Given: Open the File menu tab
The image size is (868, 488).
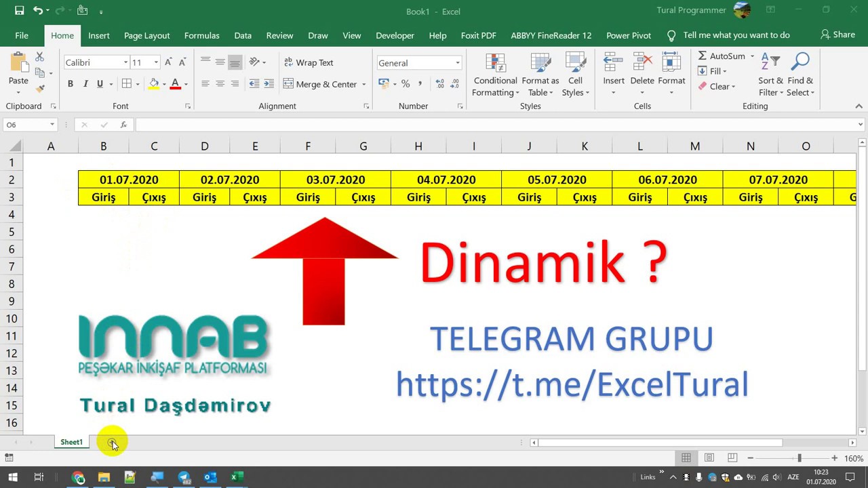Looking at the screenshot, I should [22, 35].
